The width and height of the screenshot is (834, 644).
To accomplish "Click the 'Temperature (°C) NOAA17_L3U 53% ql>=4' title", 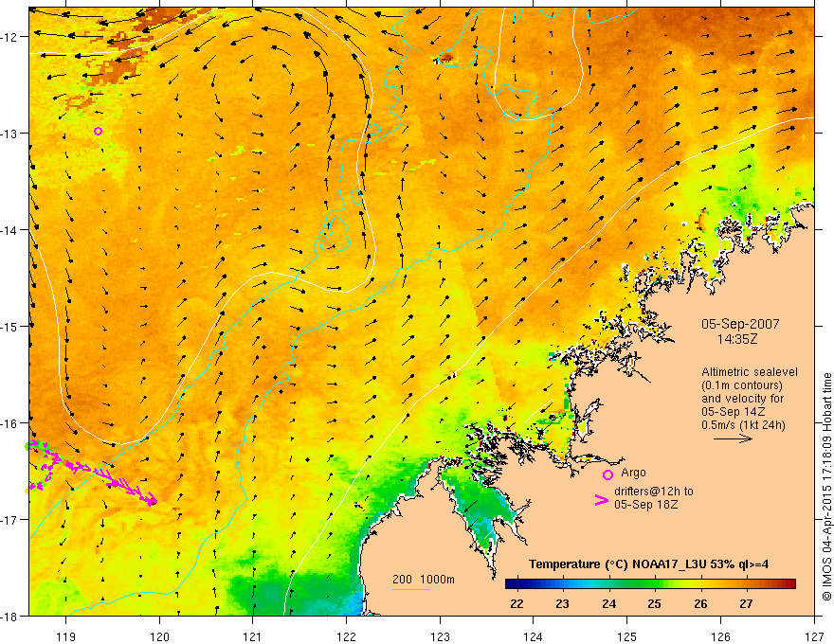I will 648,564.
